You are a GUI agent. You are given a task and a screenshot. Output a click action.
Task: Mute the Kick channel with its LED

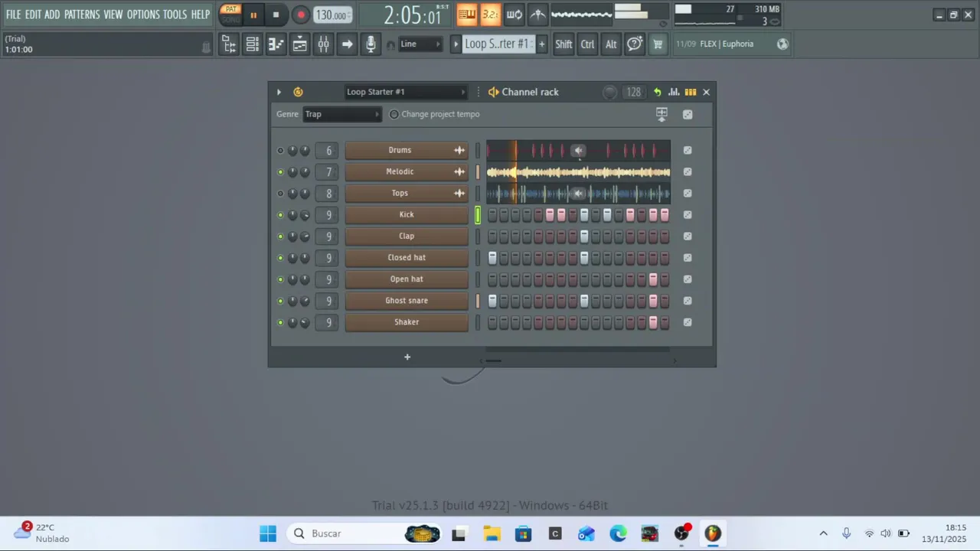280,215
